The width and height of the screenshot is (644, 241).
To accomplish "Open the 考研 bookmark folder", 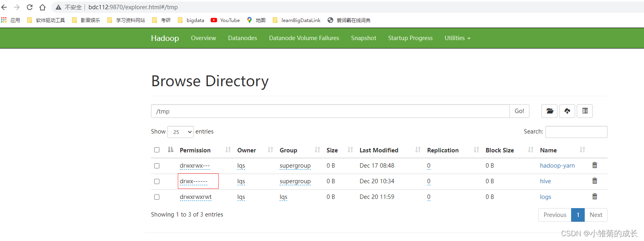I will (161, 20).
